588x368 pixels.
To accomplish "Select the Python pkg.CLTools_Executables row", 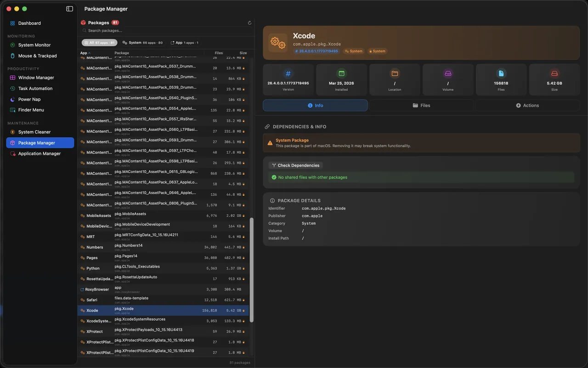I will pos(163,268).
